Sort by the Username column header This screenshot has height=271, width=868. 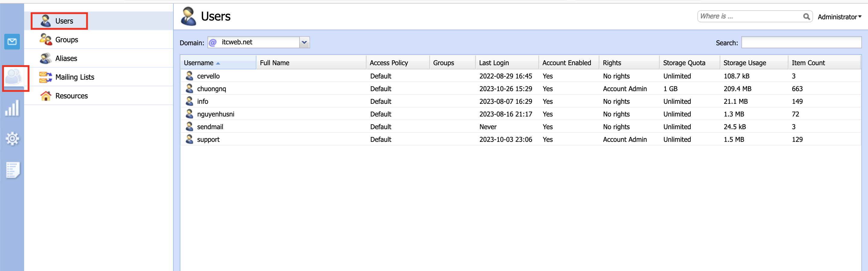199,63
